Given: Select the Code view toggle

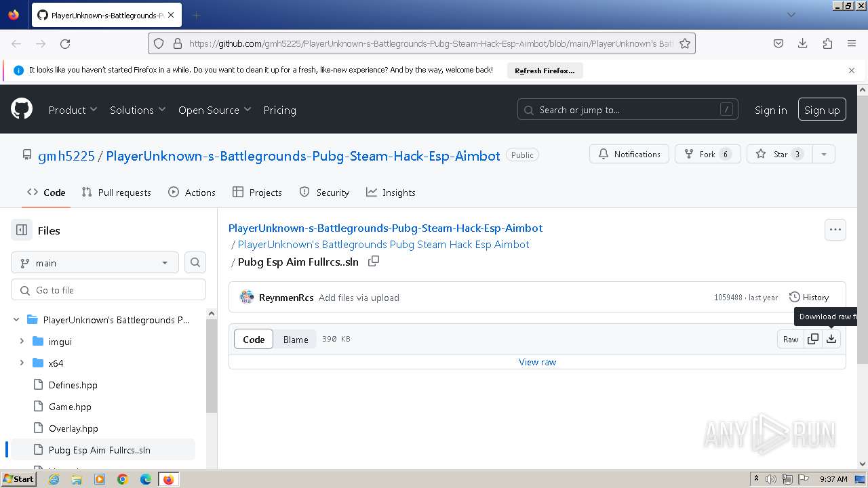Looking at the screenshot, I should (x=254, y=340).
